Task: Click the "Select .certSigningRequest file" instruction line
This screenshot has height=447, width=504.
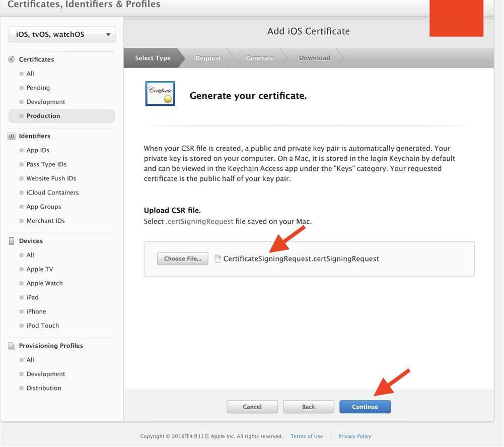Action: point(228,221)
